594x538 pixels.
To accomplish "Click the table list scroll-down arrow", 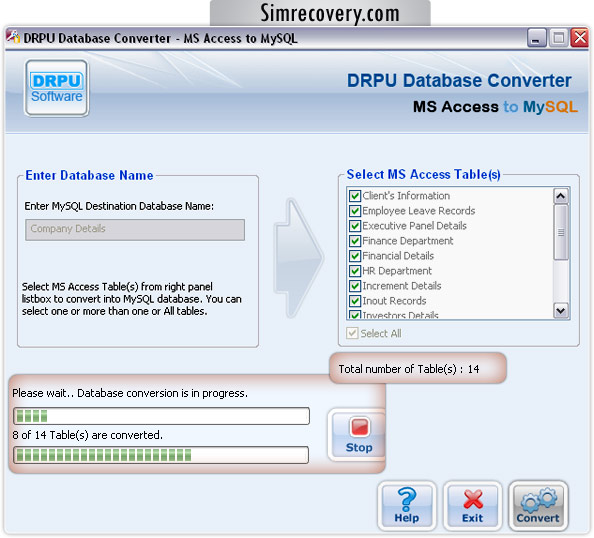I will (x=561, y=311).
